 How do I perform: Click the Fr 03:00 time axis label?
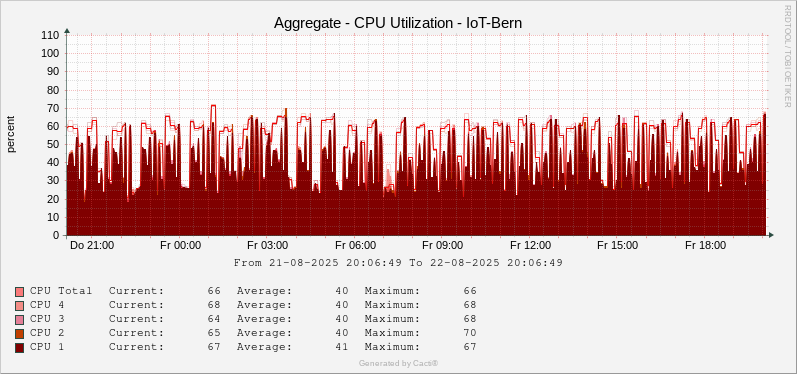tap(268, 245)
